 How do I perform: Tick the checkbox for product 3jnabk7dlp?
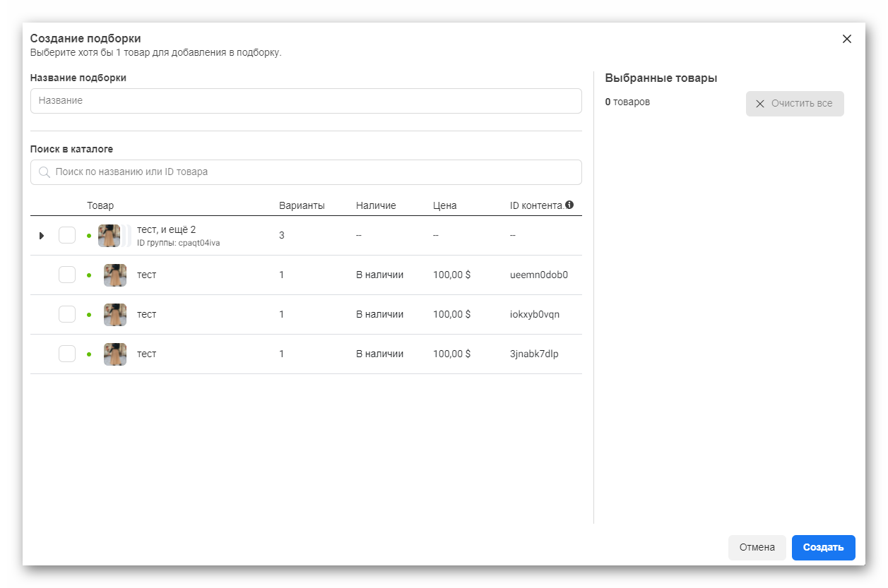[67, 354]
